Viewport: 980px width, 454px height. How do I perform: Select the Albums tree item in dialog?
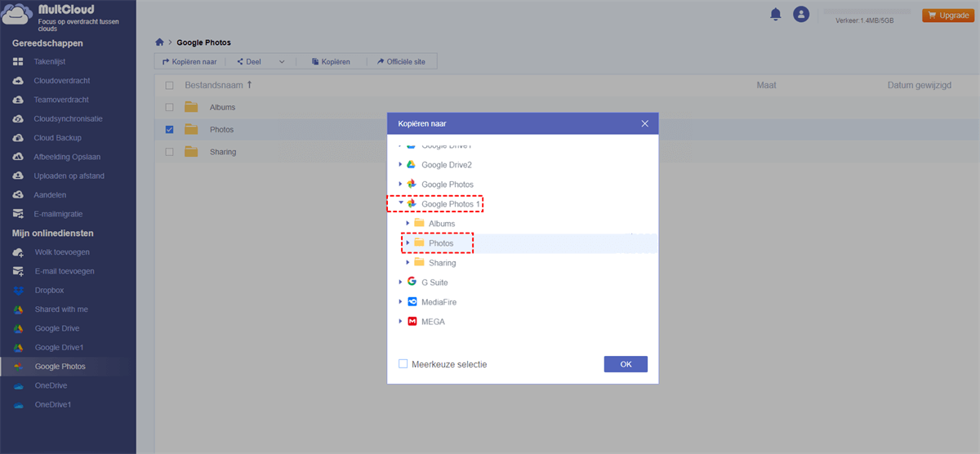(442, 223)
